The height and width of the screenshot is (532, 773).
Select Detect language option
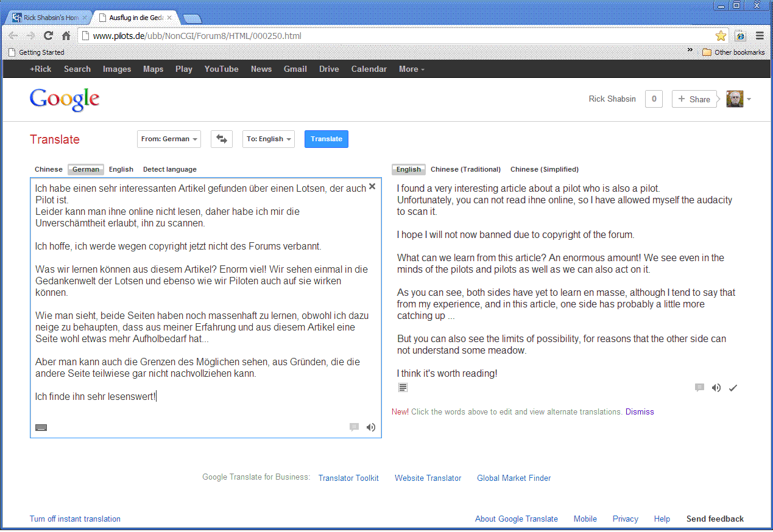tap(169, 169)
